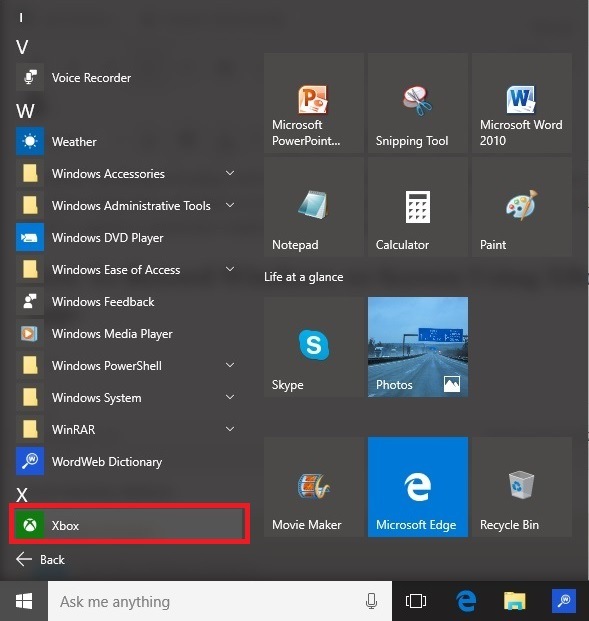Viewport: 589px width, 621px height.
Task: Click the W letter header in app list
Action: click(25, 111)
